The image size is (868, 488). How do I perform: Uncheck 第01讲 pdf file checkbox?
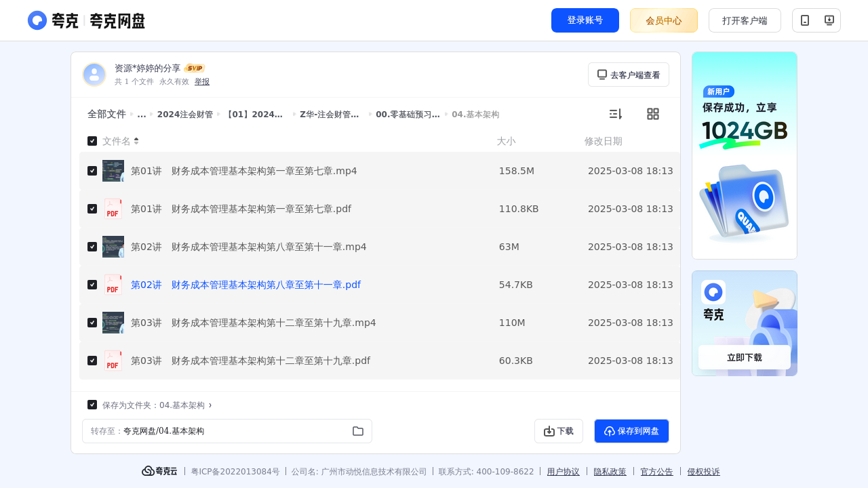click(x=92, y=209)
